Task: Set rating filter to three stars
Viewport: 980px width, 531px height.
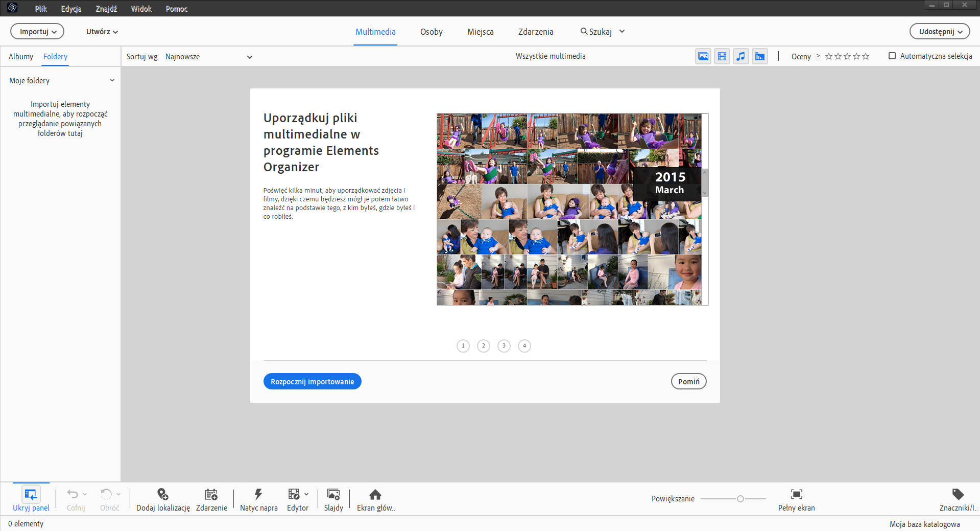Action: (x=847, y=56)
